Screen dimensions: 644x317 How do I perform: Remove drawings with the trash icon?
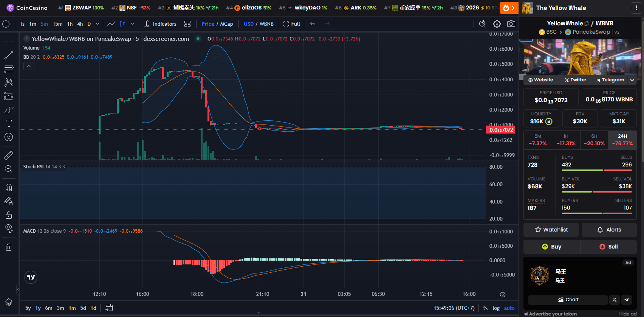(9, 247)
